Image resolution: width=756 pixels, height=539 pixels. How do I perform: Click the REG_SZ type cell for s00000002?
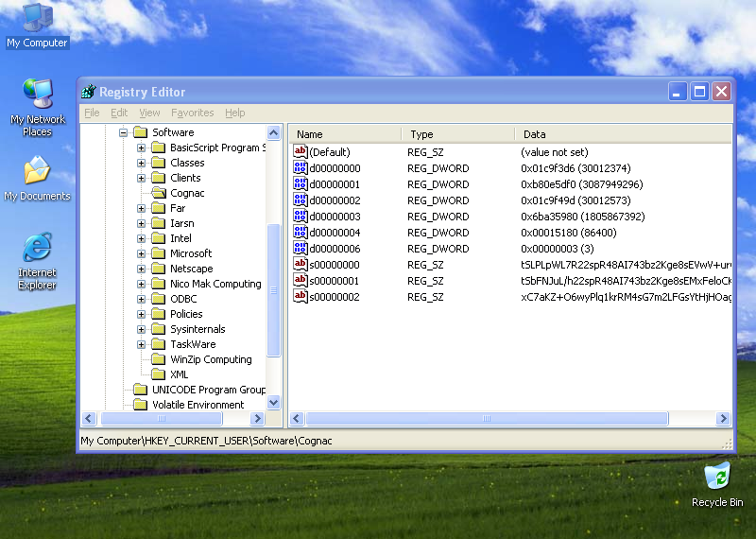click(x=425, y=297)
